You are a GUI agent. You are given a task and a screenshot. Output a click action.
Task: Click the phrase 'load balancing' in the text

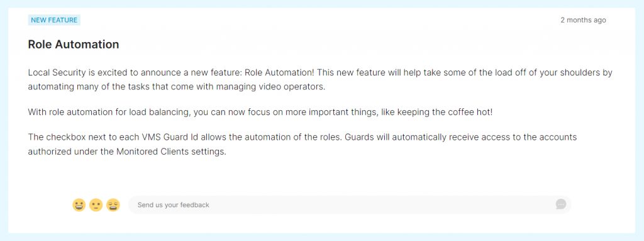161,112
